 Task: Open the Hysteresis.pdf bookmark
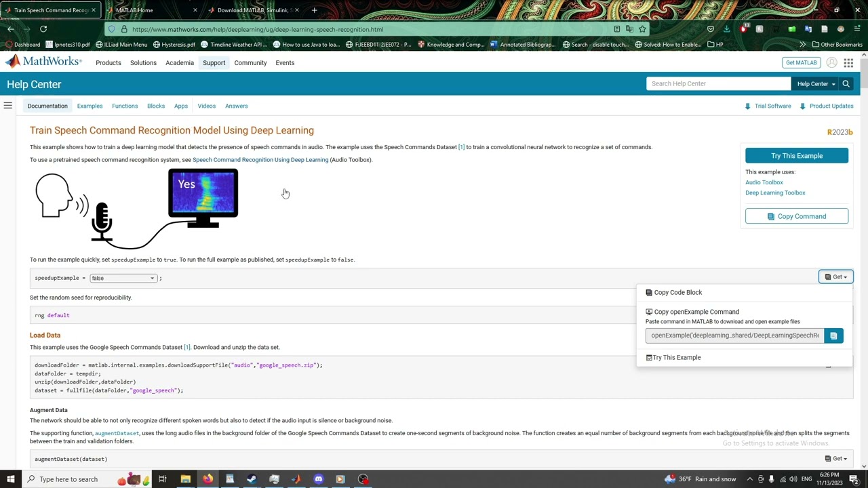174,45
